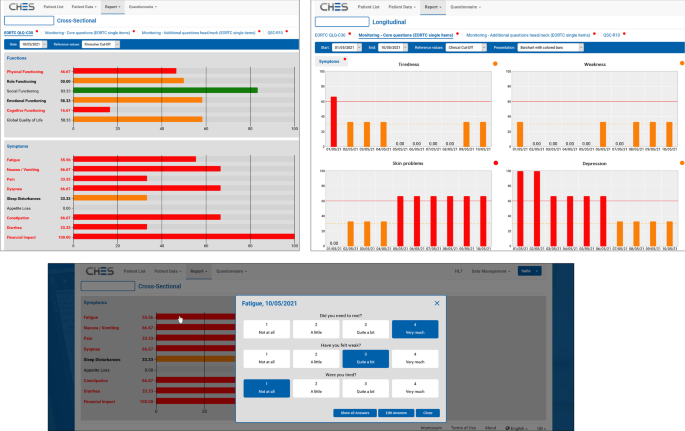Screen dimensions: 685x431
Task: Select 'Quite a bit' for 'Did you need to rest?'
Action: [x=366, y=329]
